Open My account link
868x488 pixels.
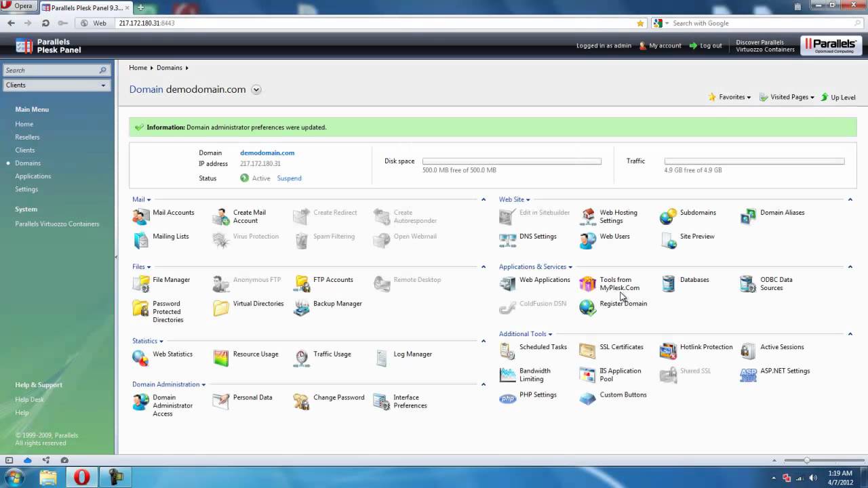pyautogui.click(x=665, y=46)
